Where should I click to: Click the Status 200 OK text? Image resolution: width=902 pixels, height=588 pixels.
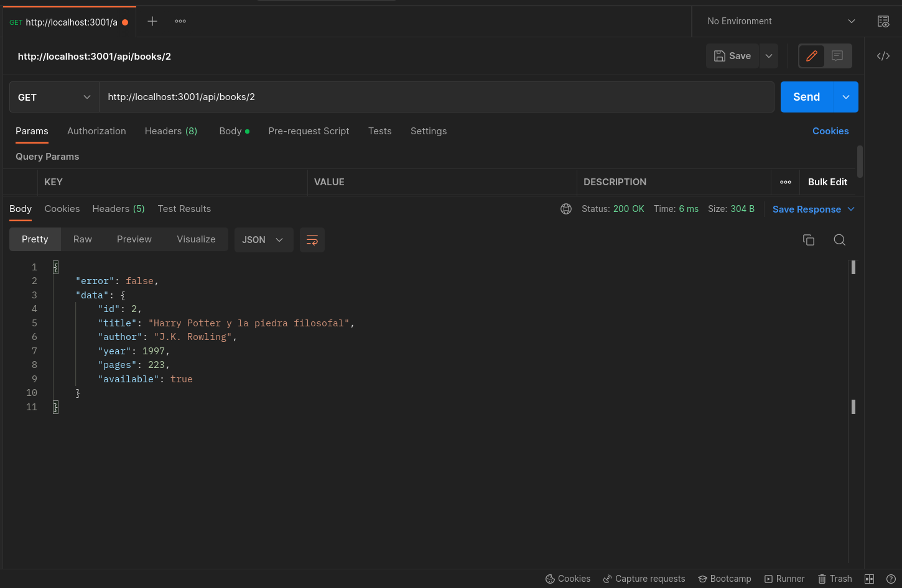[613, 209]
